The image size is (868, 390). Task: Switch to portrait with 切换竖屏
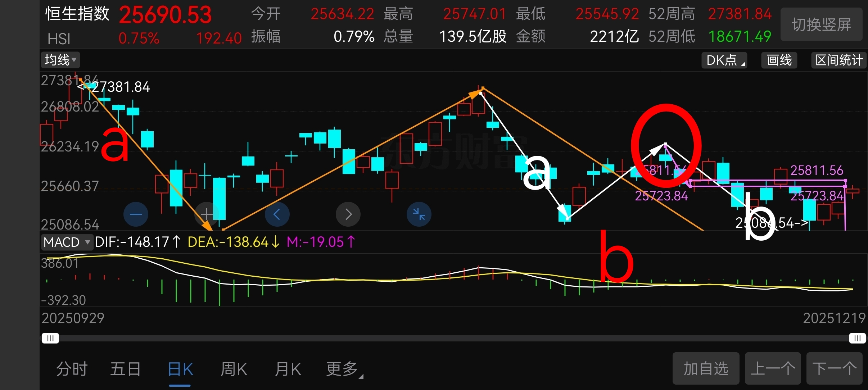pyautogui.click(x=821, y=25)
